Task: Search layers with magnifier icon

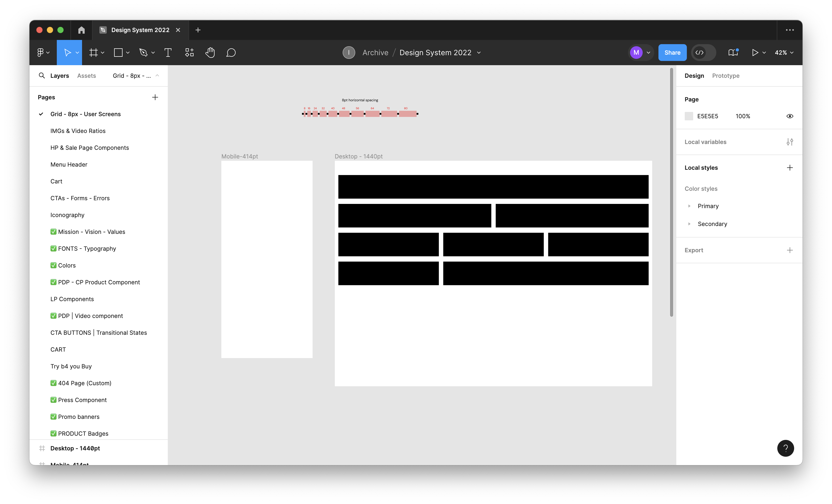Action: [x=42, y=76]
